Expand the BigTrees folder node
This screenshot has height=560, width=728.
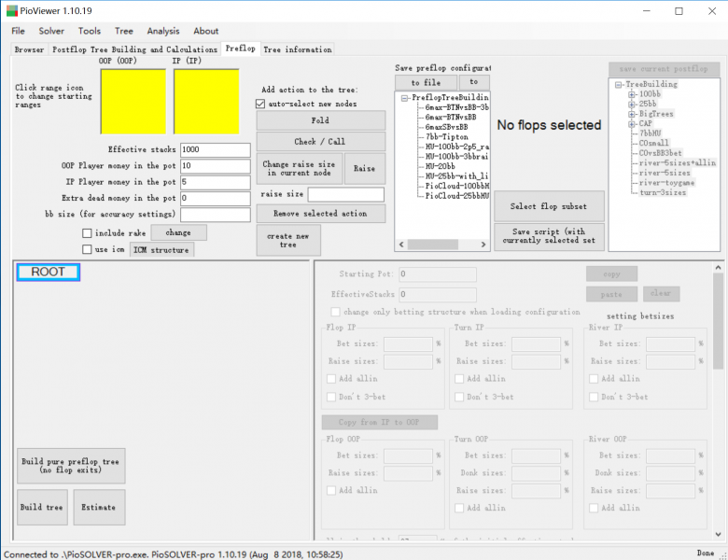(632, 114)
